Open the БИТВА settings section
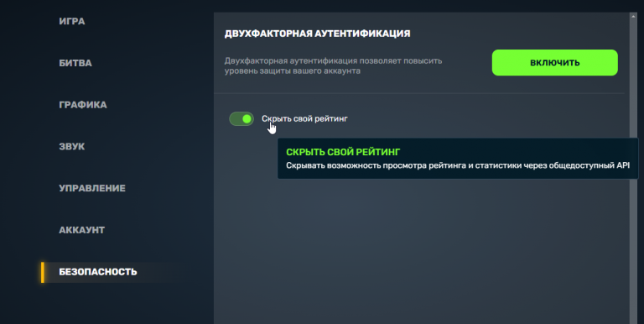This screenshot has width=644, height=324. tap(75, 63)
